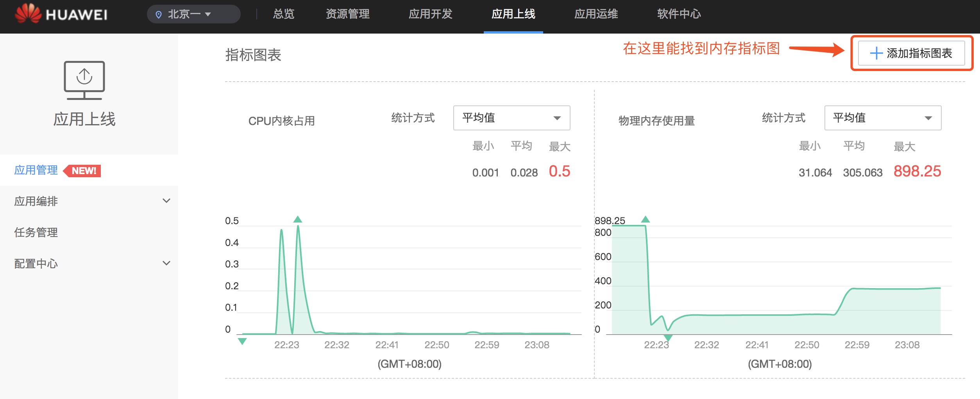The image size is (980, 399).
Task: Click the CPU max value 0.5
Action: 560,171
